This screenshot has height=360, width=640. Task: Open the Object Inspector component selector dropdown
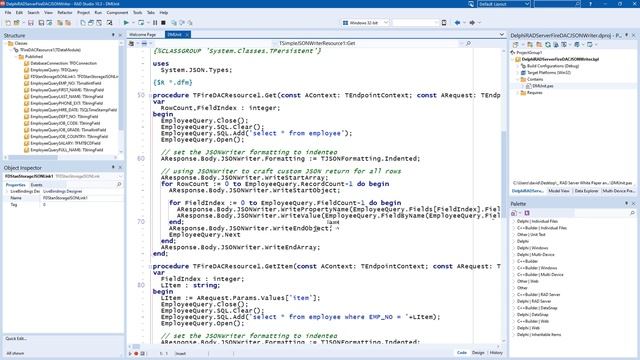(x=121, y=176)
